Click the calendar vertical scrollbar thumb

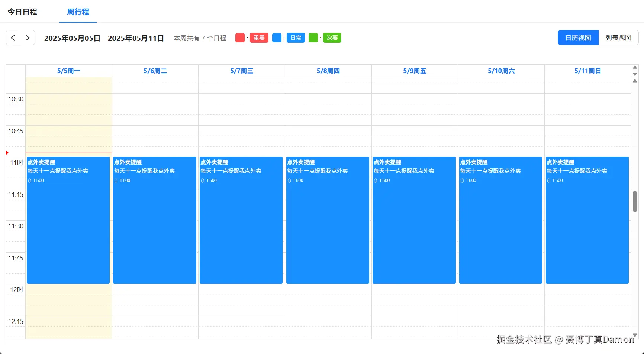tap(635, 201)
